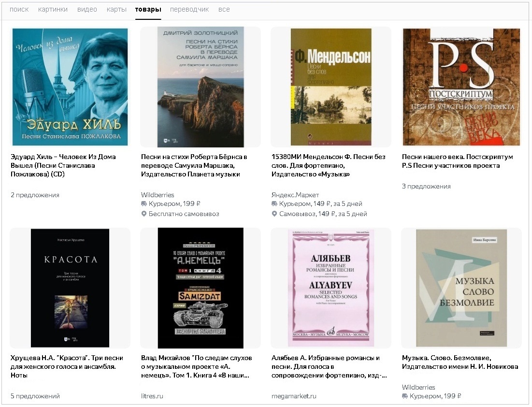The image size is (532, 407).
Task: Open title Эдуард Хиль – Человек Из Дома Вышел
Action: pos(63,165)
